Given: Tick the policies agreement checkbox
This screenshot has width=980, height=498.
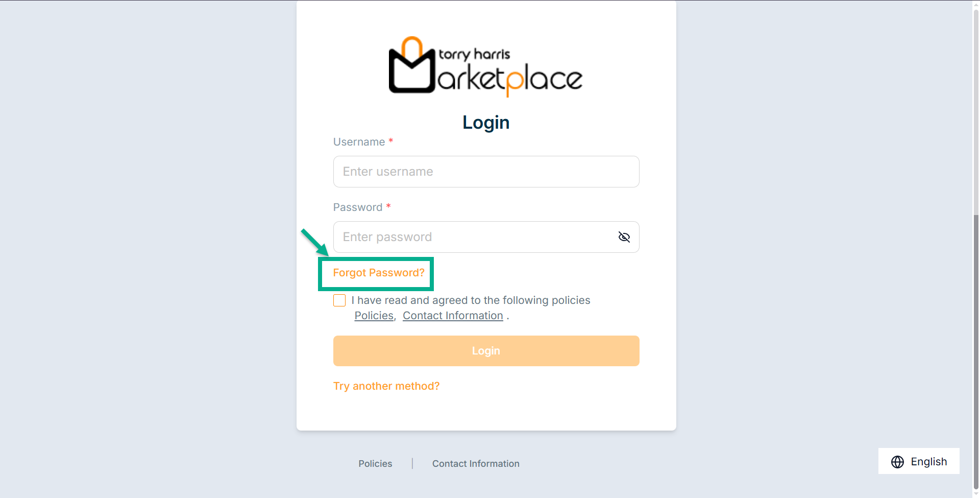Looking at the screenshot, I should (339, 300).
